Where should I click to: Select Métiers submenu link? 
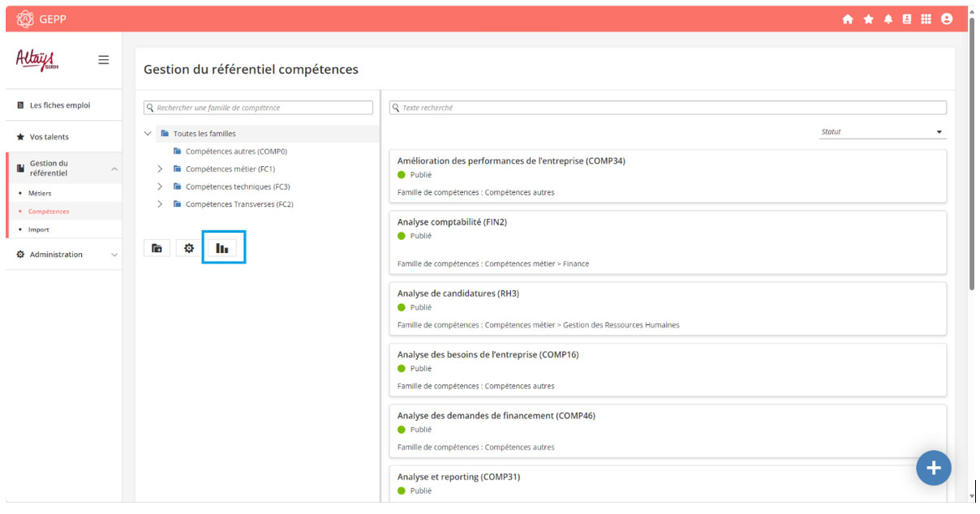click(40, 194)
